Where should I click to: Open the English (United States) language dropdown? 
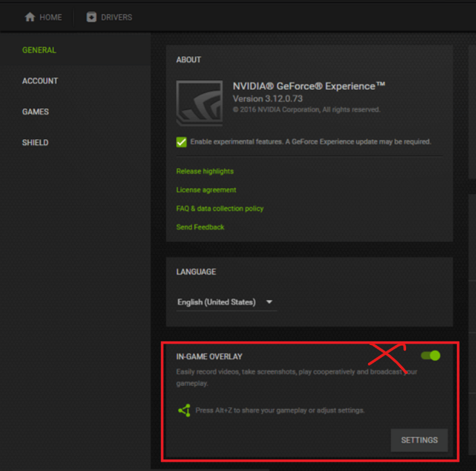(226, 302)
